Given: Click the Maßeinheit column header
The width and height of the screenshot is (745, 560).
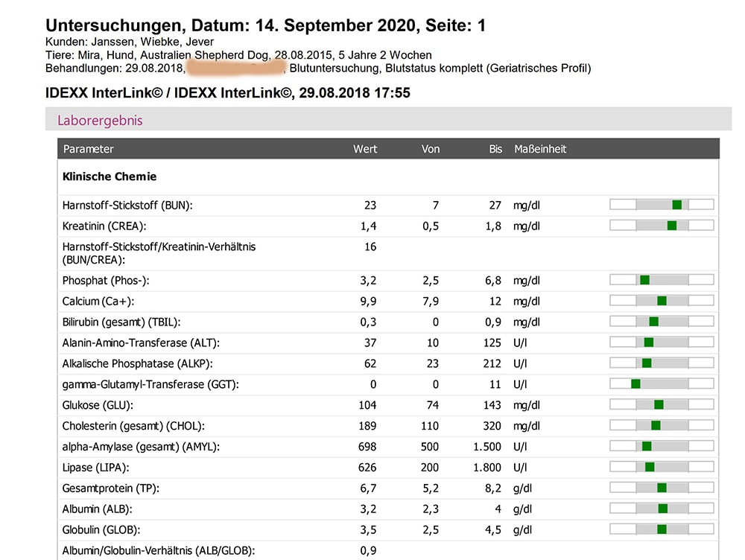Looking at the screenshot, I should click(540, 149).
